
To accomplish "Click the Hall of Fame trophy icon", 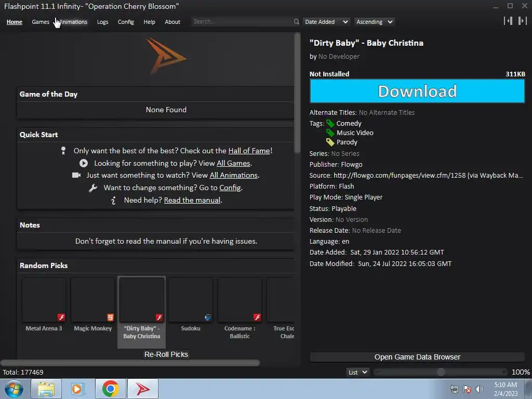I will tap(63, 151).
